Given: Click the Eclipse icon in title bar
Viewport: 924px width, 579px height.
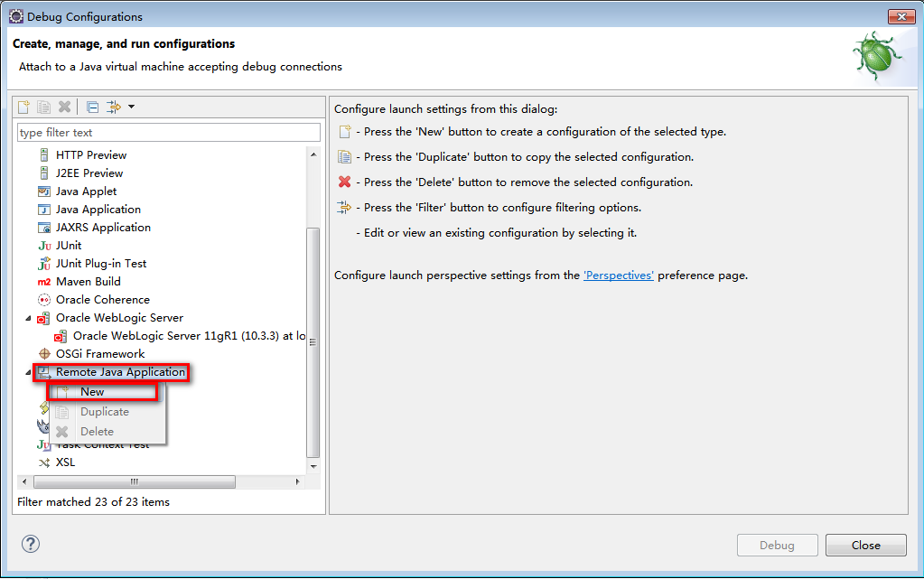Looking at the screenshot, I should click(x=16, y=16).
